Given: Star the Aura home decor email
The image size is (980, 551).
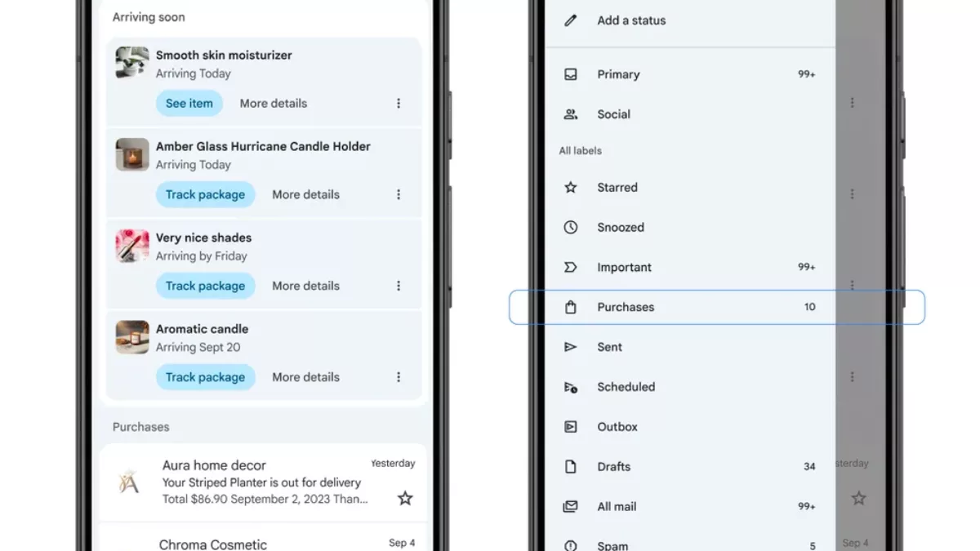Looking at the screenshot, I should click(x=405, y=498).
